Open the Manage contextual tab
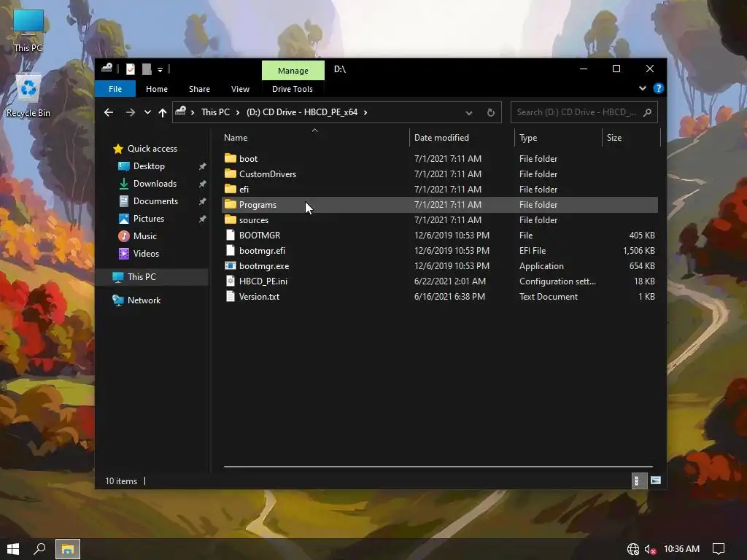This screenshot has height=560, width=747. (293, 71)
